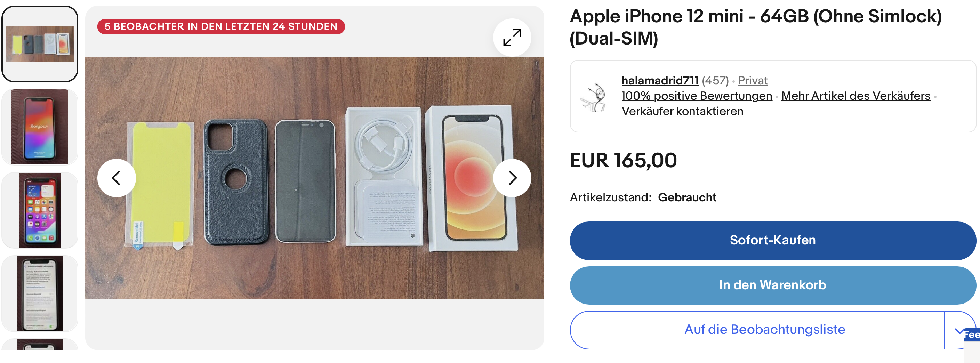Advance to the next product image
Viewport: 980px width, 363px height.
point(512,178)
